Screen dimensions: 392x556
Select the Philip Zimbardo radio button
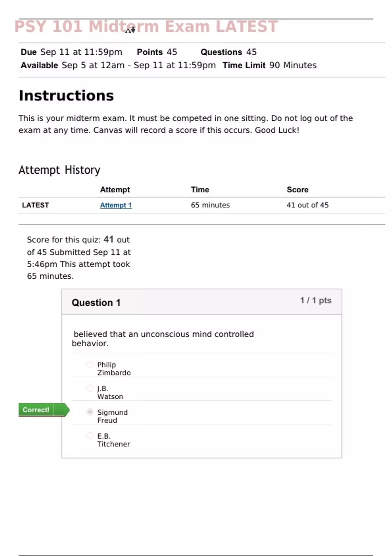pyautogui.click(x=90, y=364)
